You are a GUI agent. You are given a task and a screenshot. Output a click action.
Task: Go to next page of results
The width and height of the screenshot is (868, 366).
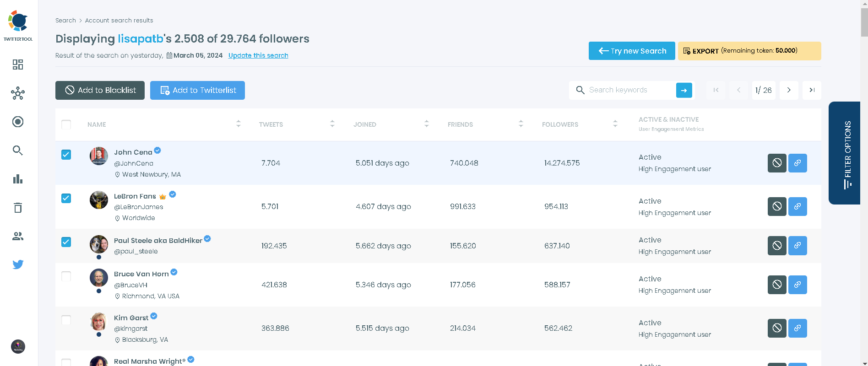(x=789, y=90)
